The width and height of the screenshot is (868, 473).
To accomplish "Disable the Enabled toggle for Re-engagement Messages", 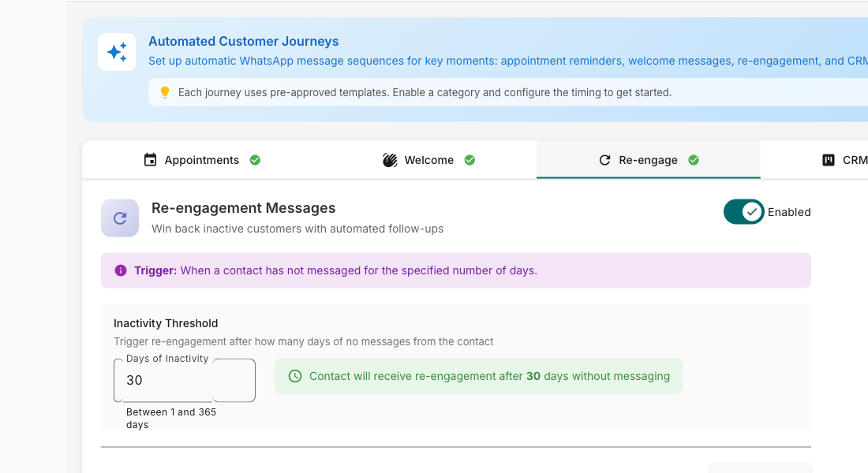I will click(743, 212).
